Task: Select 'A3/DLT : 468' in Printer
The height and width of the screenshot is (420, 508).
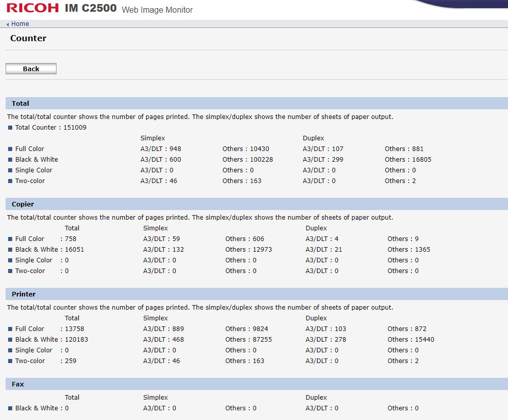Action: click(x=163, y=339)
